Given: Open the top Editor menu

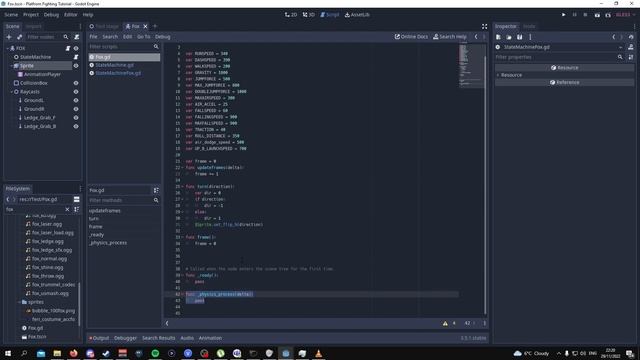Looking at the screenshot, I should click(x=71, y=15).
